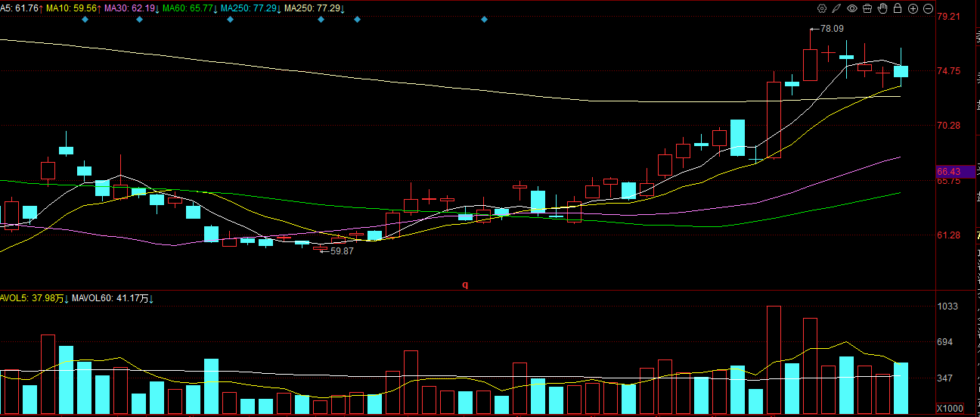Click the 1033 volume axis label
980x417 pixels.
point(947,307)
